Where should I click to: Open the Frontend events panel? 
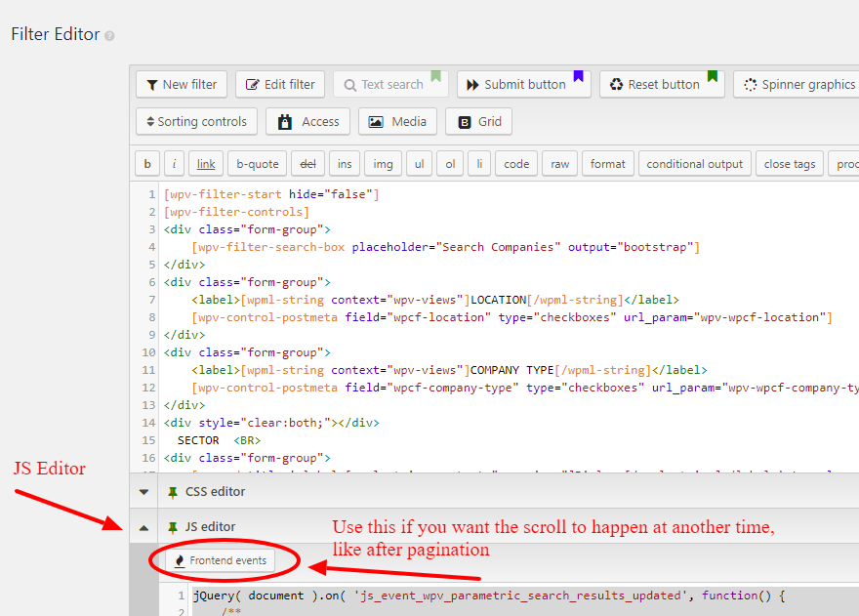(222, 560)
